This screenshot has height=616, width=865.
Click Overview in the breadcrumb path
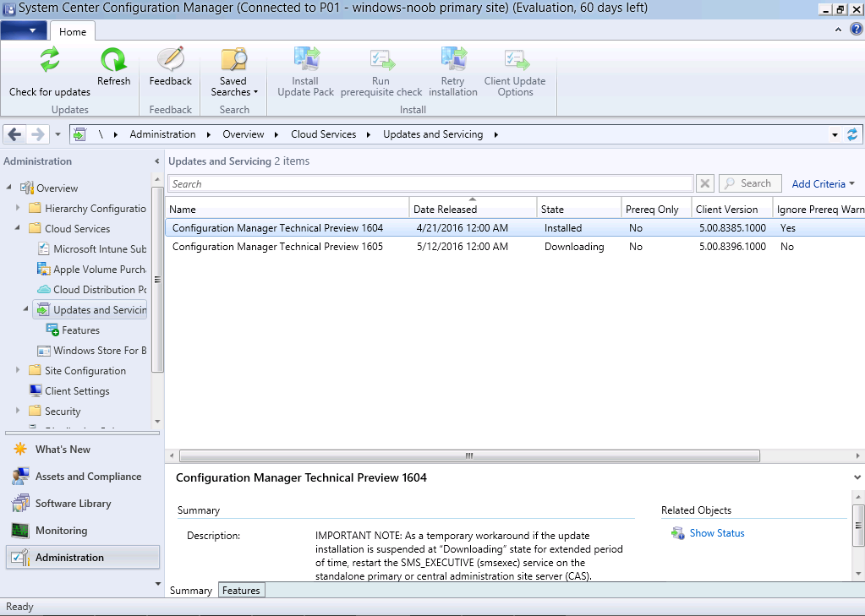[244, 134]
